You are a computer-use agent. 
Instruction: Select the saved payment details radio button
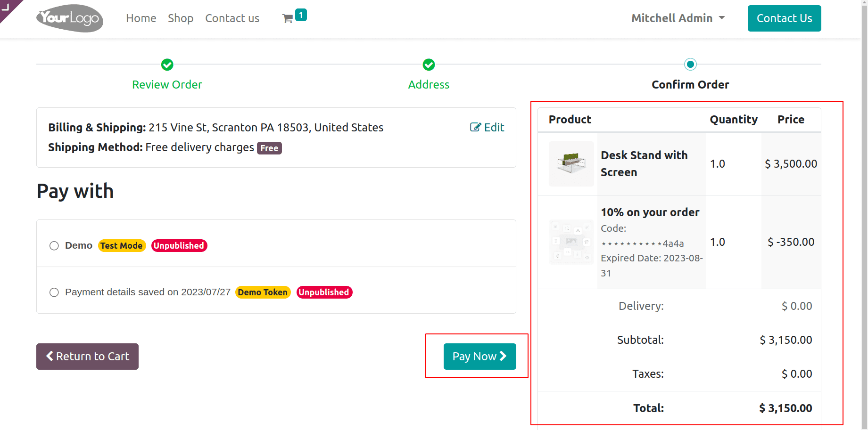(54, 292)
